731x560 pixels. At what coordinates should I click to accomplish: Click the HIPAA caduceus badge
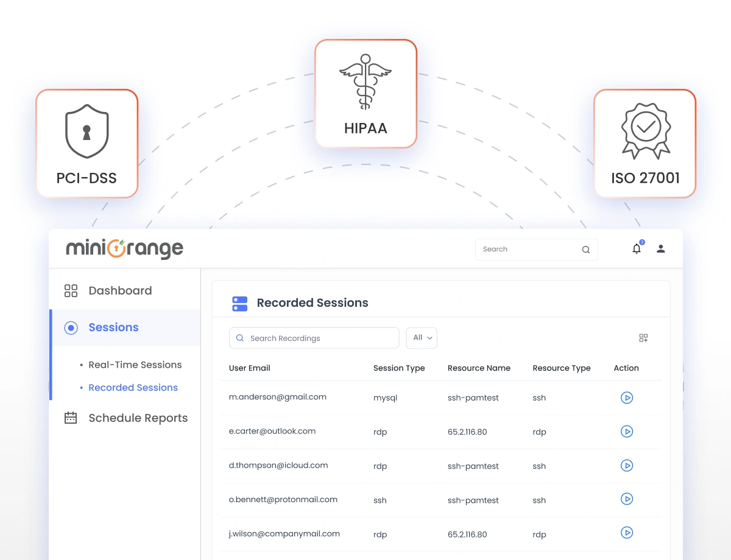365,94
